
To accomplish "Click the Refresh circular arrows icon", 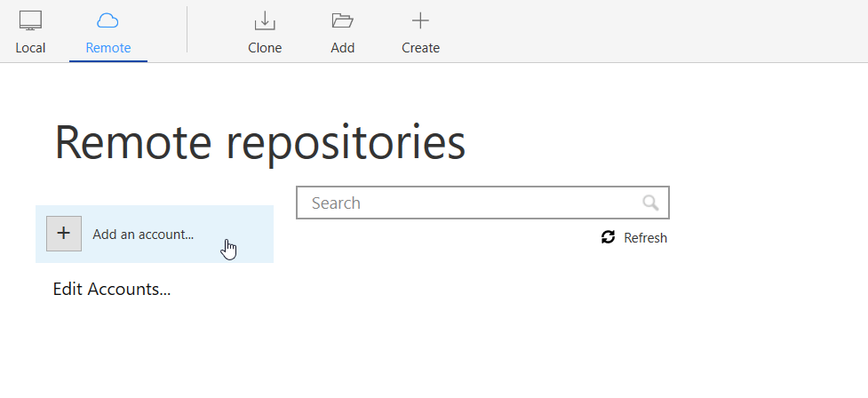I will pos(608,237).
